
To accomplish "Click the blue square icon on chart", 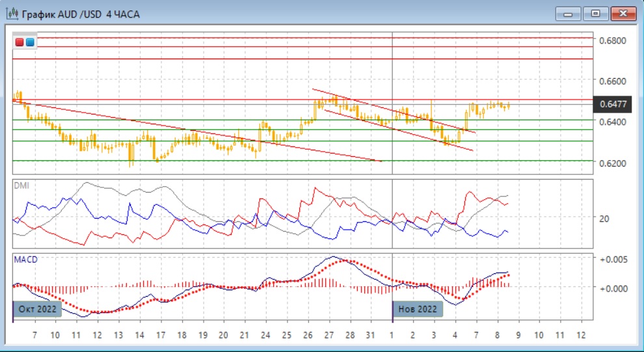I will pos(30,42).
